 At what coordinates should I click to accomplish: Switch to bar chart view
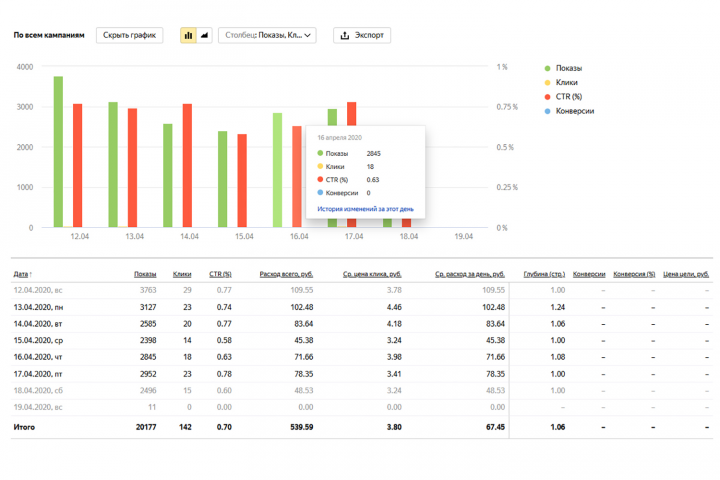188,35
